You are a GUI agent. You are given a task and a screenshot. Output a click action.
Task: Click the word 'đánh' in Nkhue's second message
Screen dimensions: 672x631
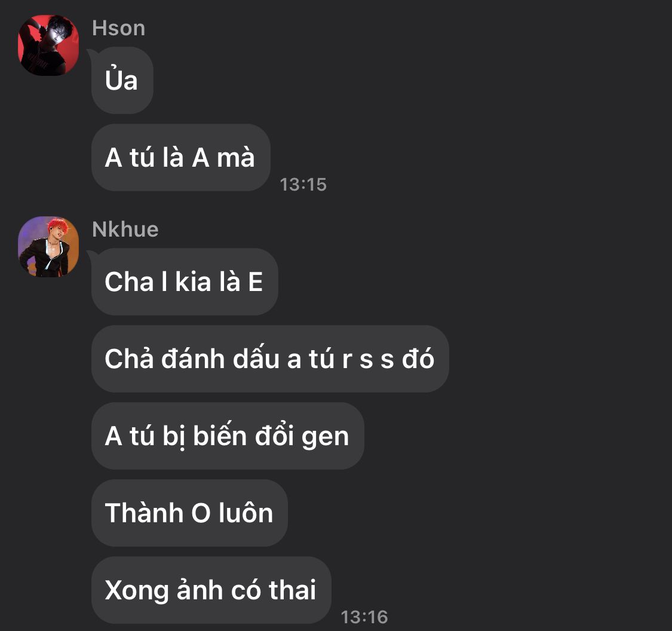coord(193,358)
